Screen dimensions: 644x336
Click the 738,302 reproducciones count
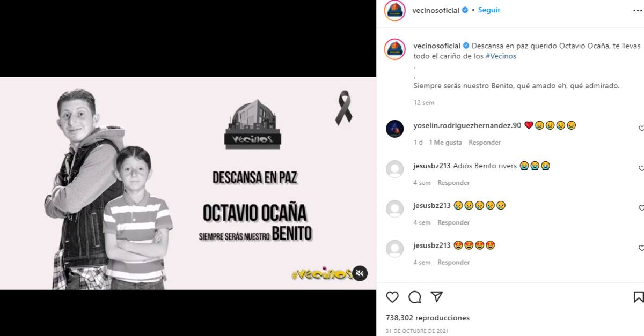coord(428,318)
